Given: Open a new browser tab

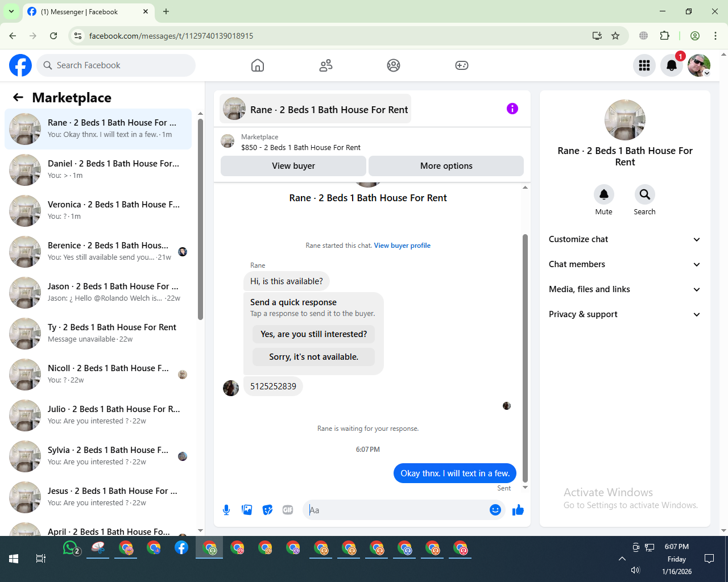Looking at the screenshot, I should tap(166, 11).
